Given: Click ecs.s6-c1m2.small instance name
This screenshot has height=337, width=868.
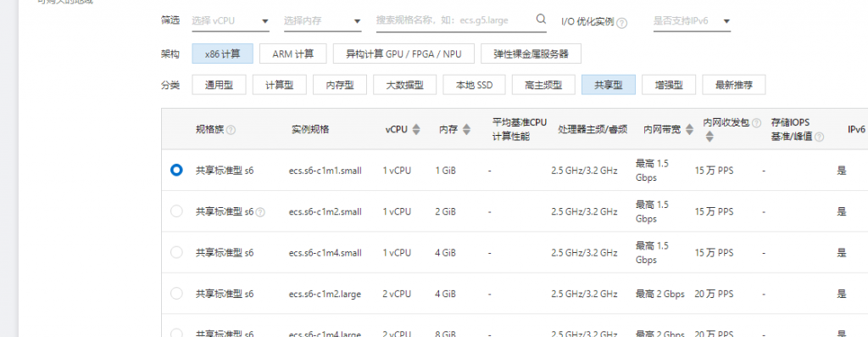Looking at the screenshot, I should coord(325,211).
